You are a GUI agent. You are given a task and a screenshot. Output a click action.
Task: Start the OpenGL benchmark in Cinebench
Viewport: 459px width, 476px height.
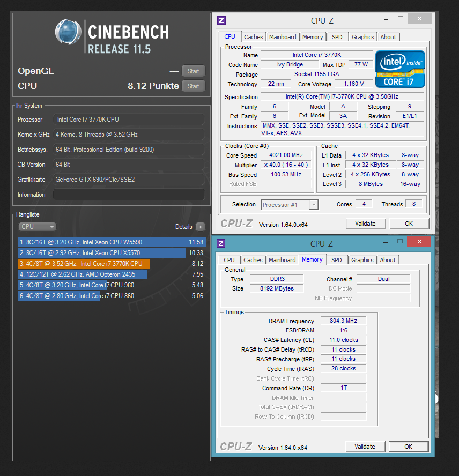[194, 71]
